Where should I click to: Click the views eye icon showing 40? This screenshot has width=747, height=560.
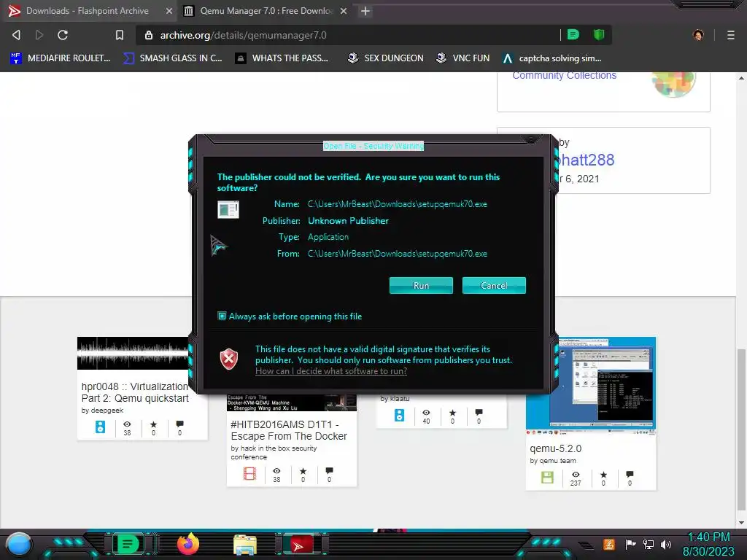pos(426,413)
